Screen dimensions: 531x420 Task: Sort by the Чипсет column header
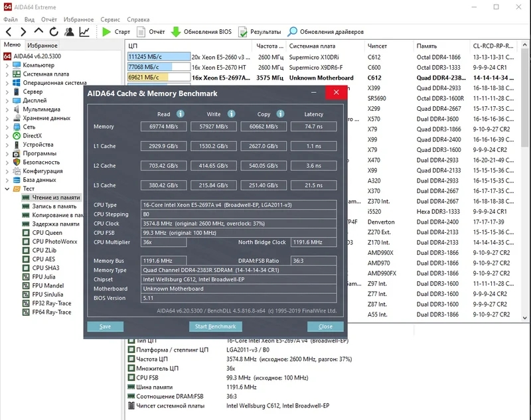click(388, 46)
